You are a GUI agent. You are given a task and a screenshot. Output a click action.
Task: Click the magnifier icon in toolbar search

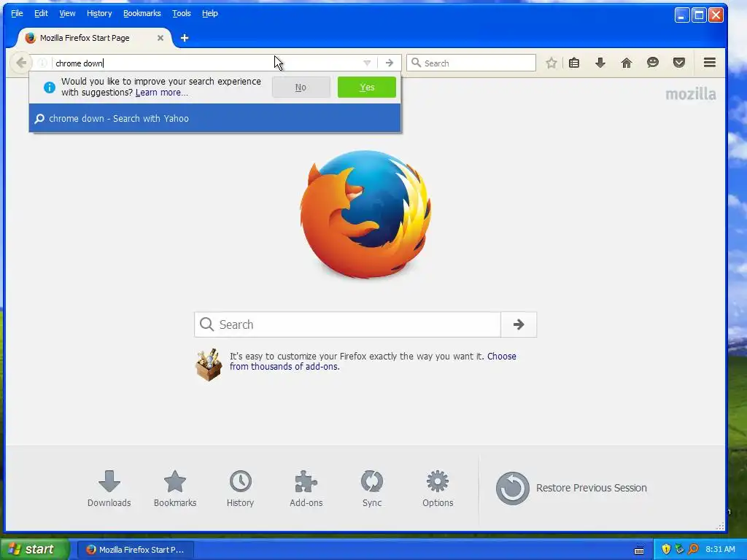416,63
